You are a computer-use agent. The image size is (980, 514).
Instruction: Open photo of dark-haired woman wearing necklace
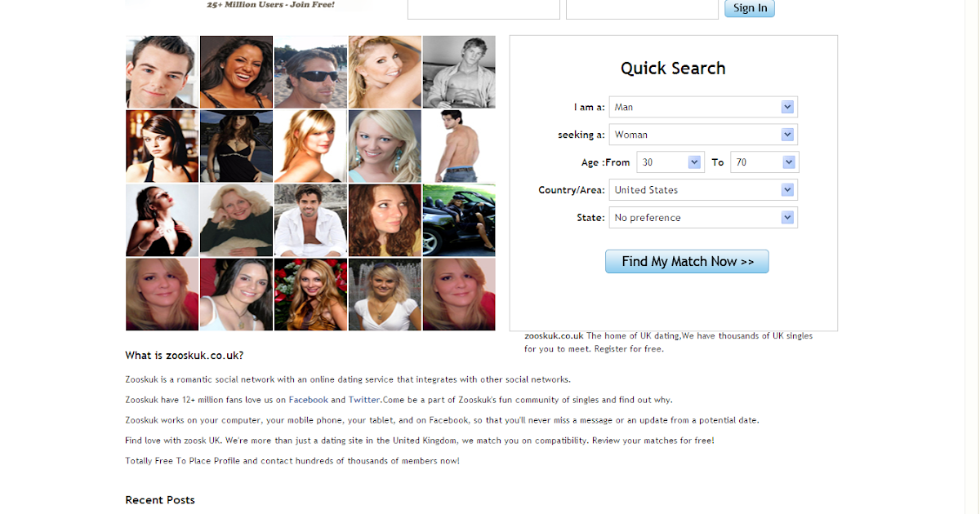click(236, 295)
